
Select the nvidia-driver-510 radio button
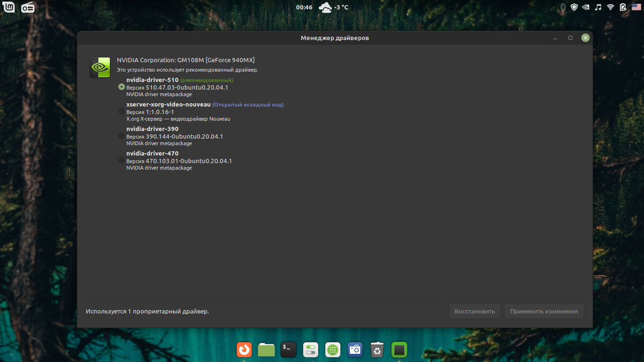tap(121, 86)
